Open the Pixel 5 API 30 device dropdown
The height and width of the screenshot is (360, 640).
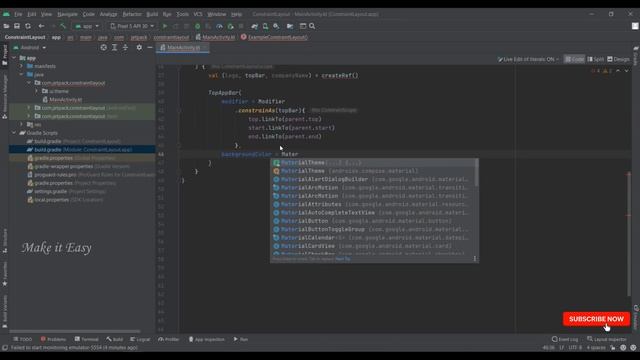point(132,26)
